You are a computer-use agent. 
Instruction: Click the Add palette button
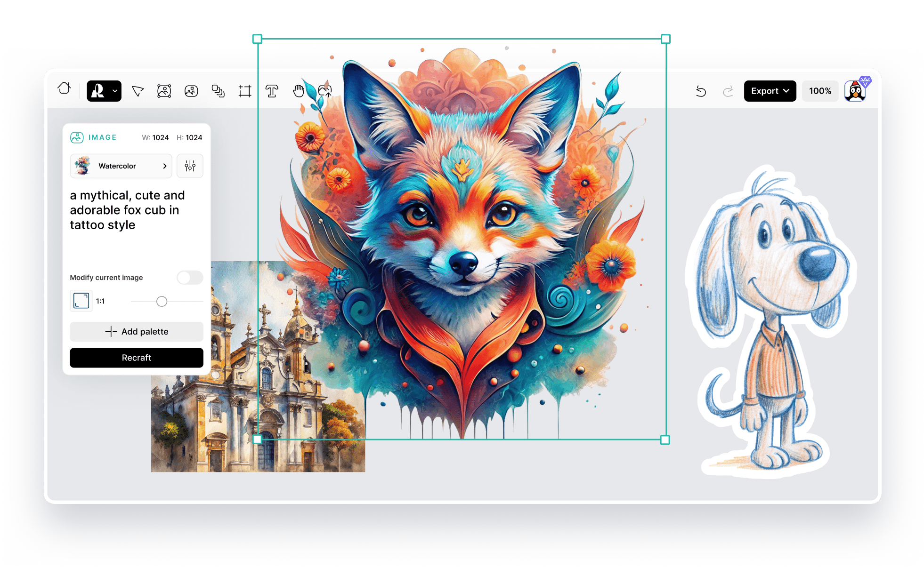click(137, 332)
